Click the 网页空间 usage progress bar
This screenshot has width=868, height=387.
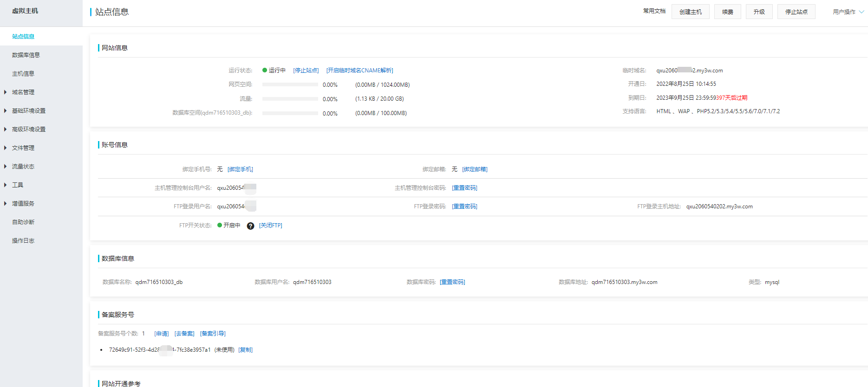(290, 85)
